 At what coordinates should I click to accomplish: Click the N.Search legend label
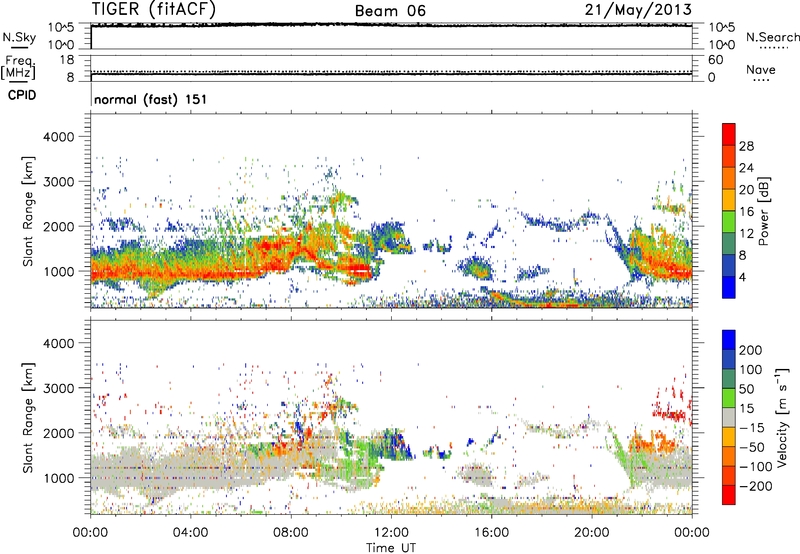[x=772, y=37]
